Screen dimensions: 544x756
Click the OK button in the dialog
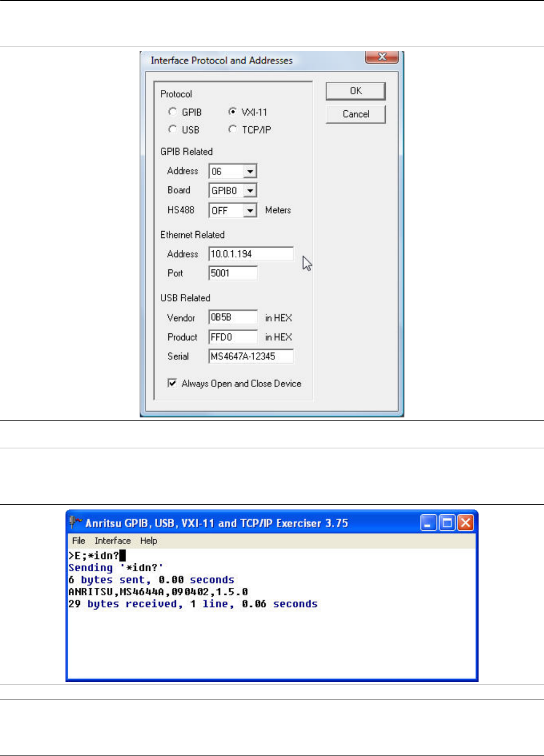(x=356, y=91)
